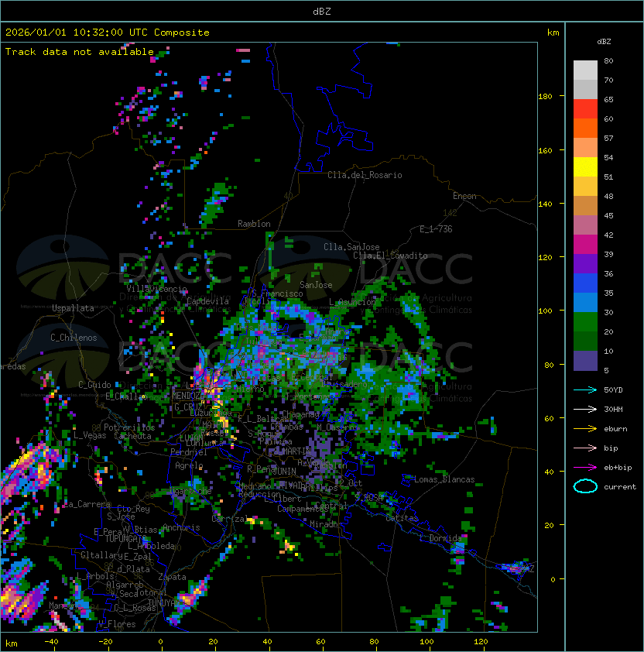Click the 180 km vertical axis tick

click(x=545, y=96)
